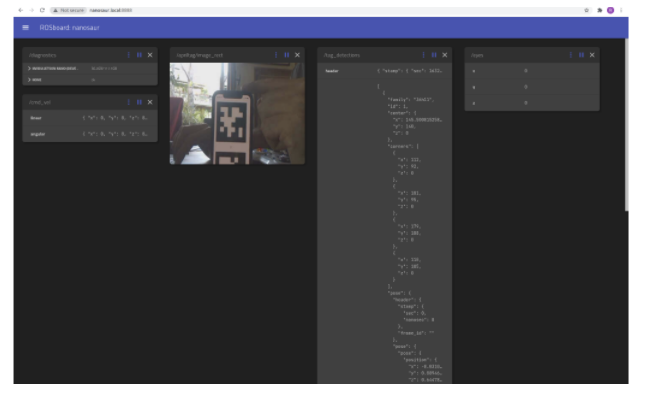The height and width of the screenshot is (399, 645).
Task: Open the browser three-dot menu
Action: pos(621,10)
